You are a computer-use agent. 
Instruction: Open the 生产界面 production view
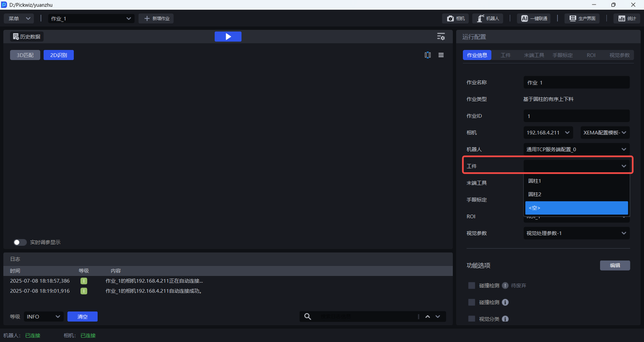[x=582, y=19]
